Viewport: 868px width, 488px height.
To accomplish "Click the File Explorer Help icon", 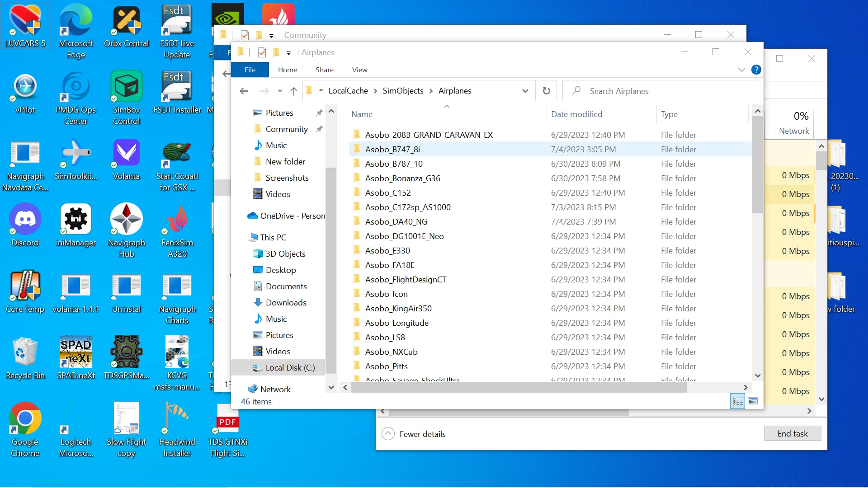I will [x=756, y=70].
